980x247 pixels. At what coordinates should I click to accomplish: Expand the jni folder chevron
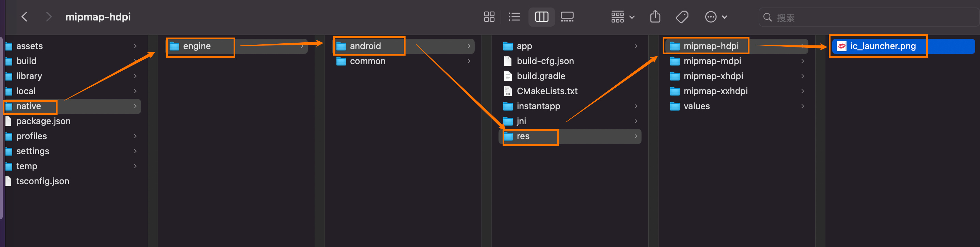pos(636,121)
